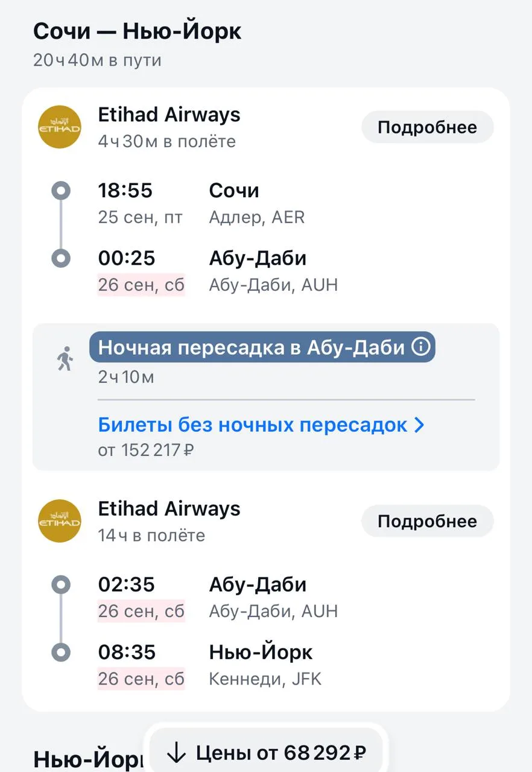Click the down arrow in the prices button

coord(176,752)
